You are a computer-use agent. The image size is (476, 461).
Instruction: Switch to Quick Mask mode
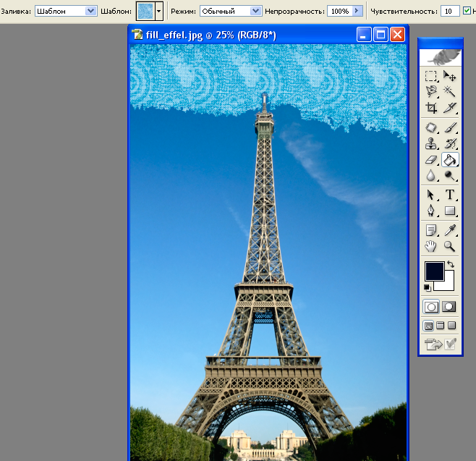(x=449, y=307)
